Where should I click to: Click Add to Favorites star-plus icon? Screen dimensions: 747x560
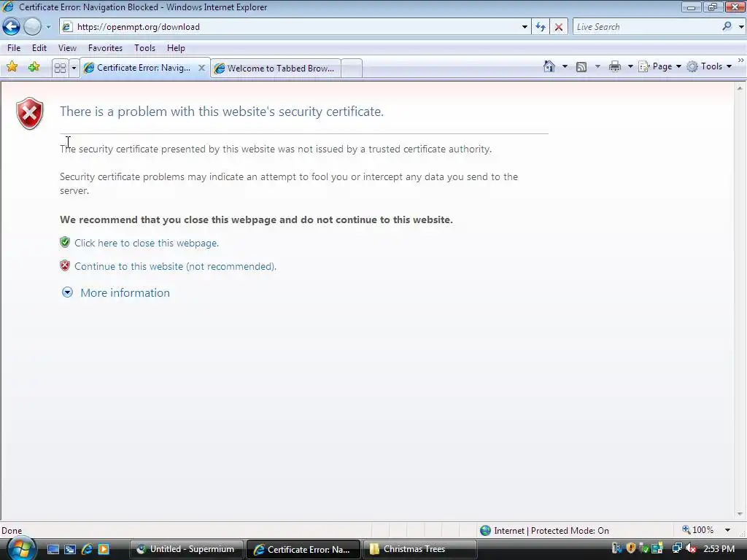(x=34, y=67)
